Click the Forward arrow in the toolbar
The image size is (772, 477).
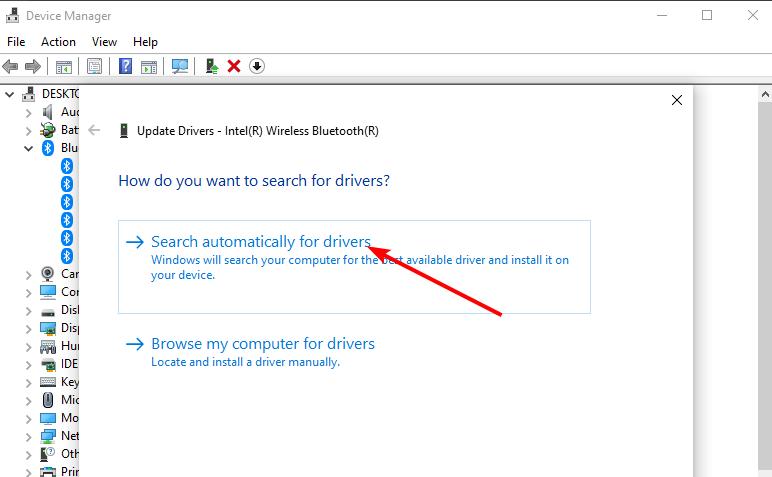pyautogui.click(x=32, y=66)
